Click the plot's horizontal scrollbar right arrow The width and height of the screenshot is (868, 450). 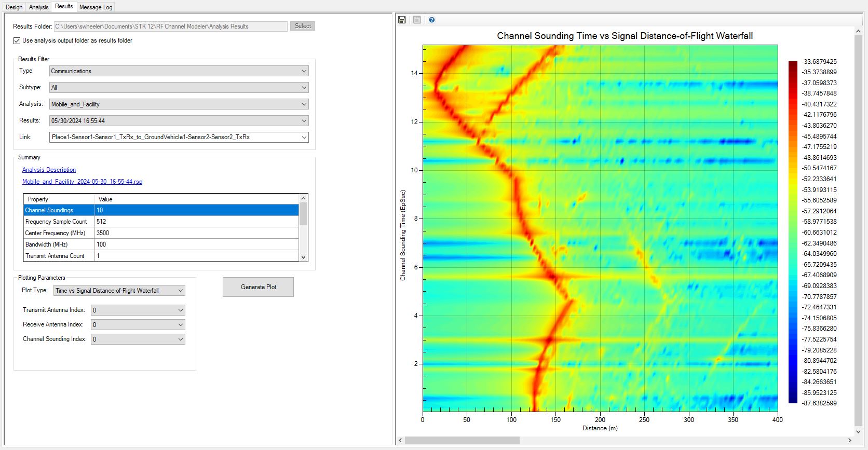tap(849, 440)
